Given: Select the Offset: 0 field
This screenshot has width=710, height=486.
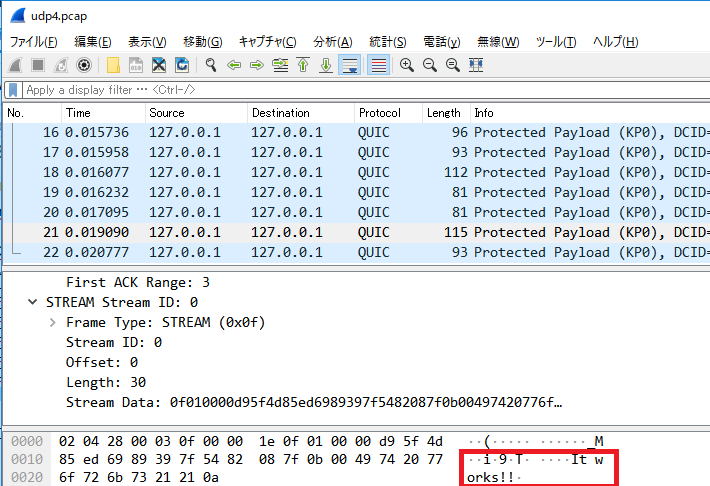Looking at the screenshot, I should 102,362.
